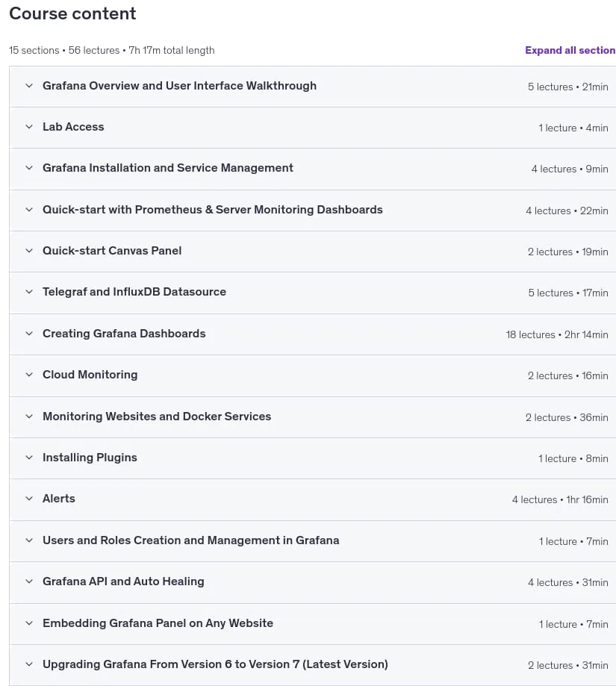Click '2 lectures • 16min' summary
The height and width of the screenshot is (686, 616).
pyautogui.click(x=568, y=375)
